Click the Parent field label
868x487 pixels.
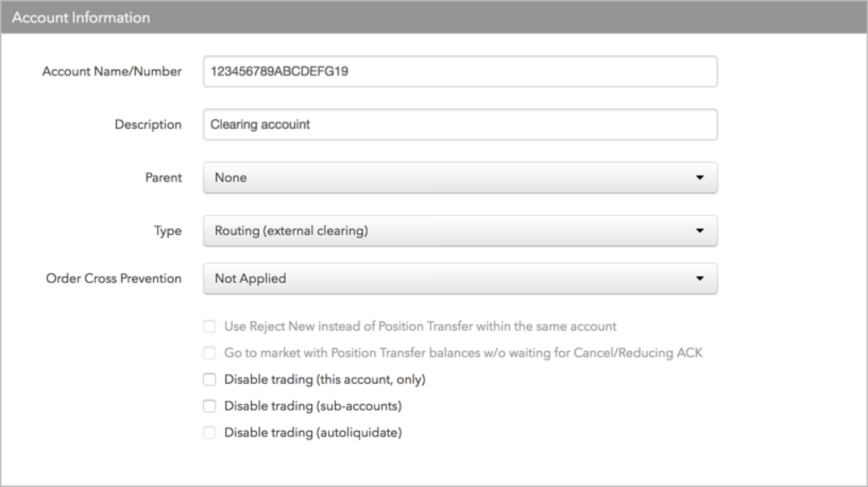164,178
